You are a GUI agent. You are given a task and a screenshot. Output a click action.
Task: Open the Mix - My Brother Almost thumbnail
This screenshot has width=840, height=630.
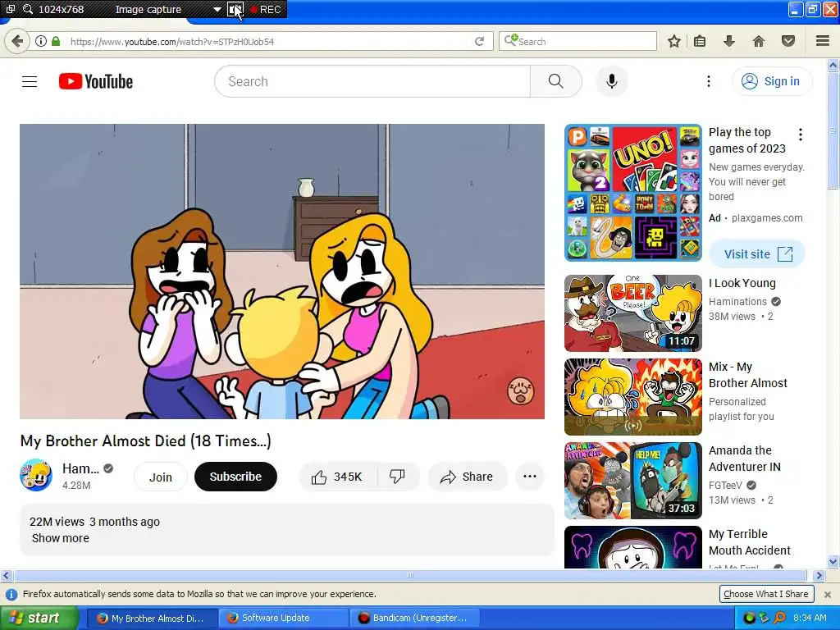pyautogui.click(x=632, y=397)
